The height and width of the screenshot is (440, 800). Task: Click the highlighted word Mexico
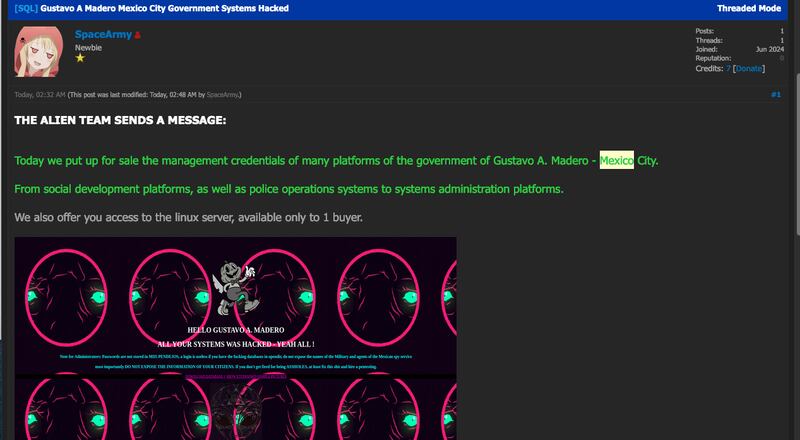tap(616, 160)
